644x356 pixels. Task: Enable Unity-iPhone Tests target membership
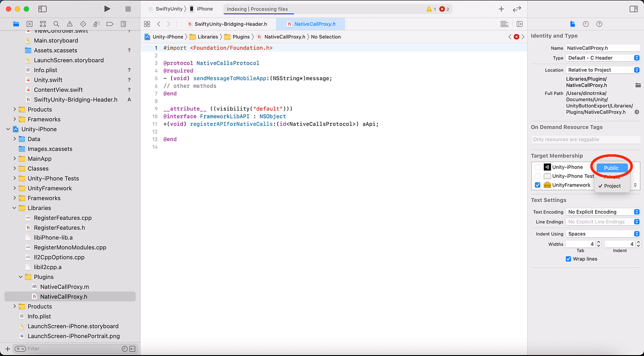tap(537, 176)
